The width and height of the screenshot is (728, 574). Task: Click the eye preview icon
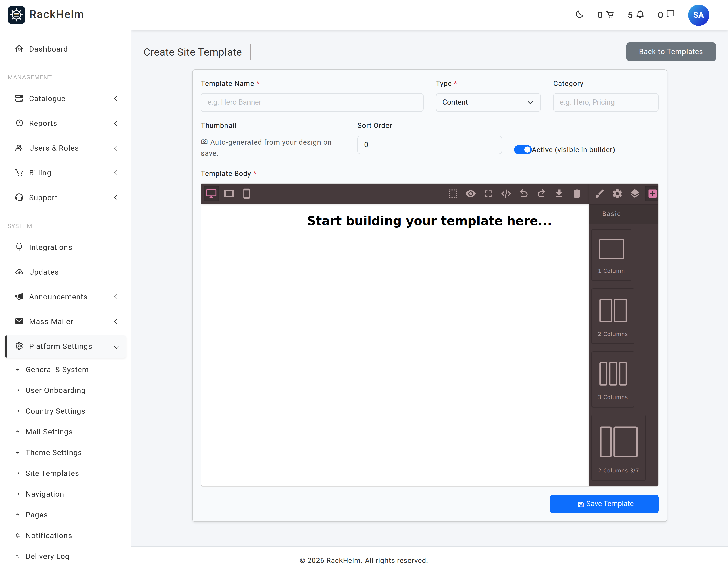[x=471, y=194]
